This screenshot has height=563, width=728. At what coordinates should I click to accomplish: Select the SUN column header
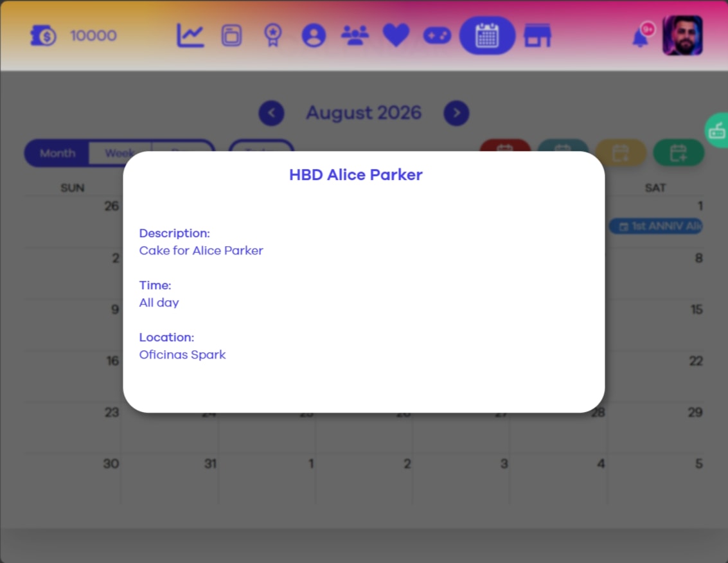pyautogui.click(x=73, y=188)
